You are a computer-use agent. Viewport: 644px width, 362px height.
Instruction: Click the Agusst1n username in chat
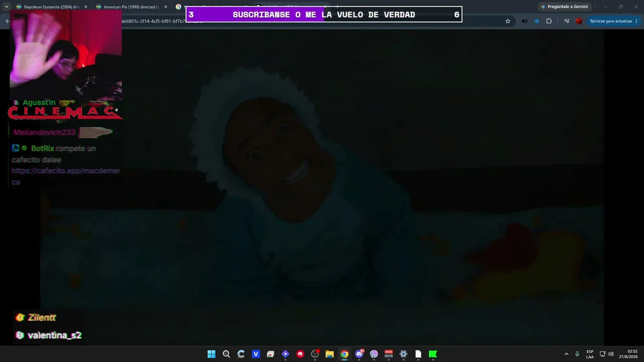[39, 103]
